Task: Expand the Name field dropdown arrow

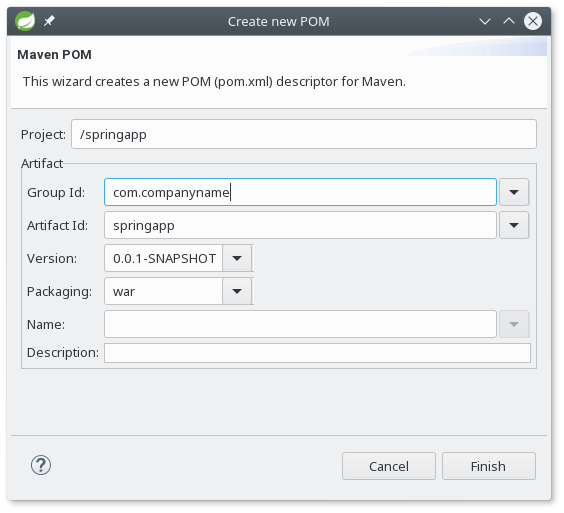Action: (514, 324)
